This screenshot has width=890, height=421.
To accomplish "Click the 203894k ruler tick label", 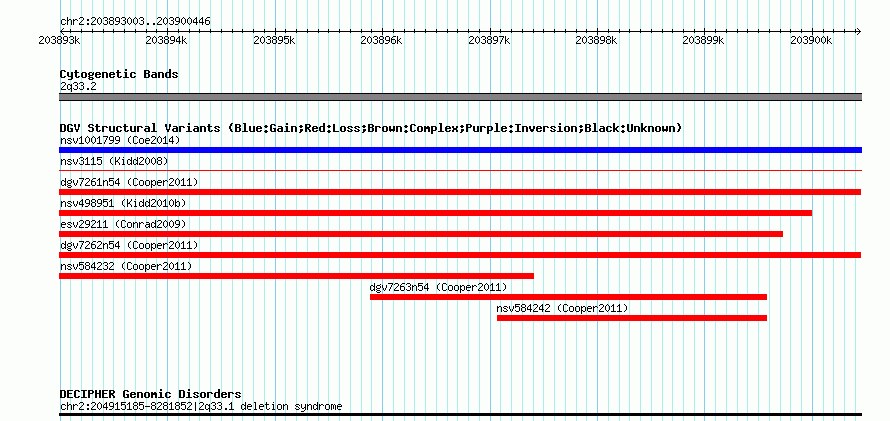I will click(166, 40).
